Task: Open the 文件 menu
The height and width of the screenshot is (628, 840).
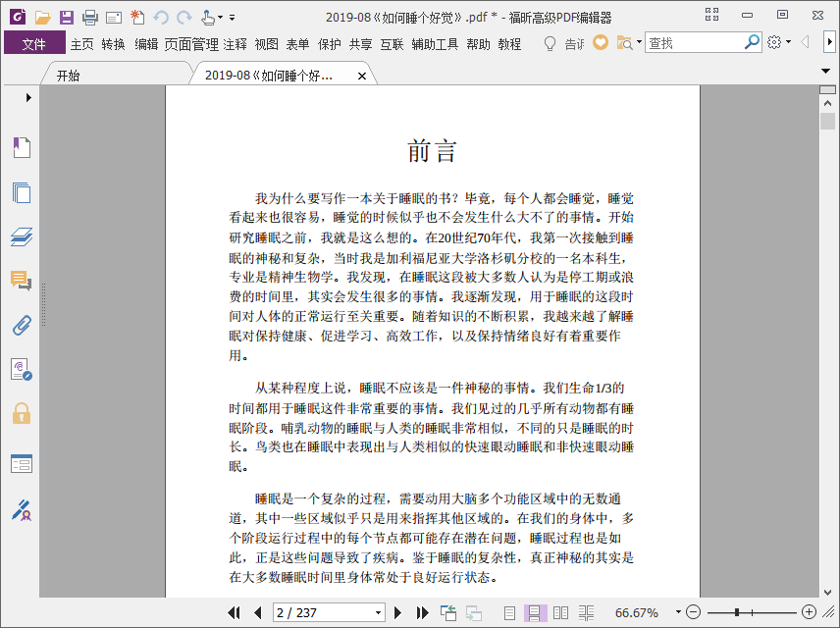Action: point(34,43)
